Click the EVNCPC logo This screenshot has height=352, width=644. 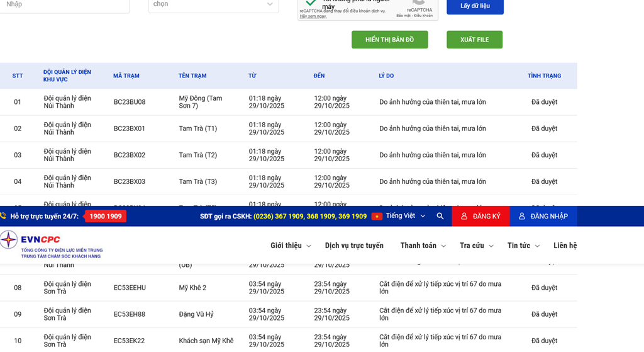click(52, 244)
